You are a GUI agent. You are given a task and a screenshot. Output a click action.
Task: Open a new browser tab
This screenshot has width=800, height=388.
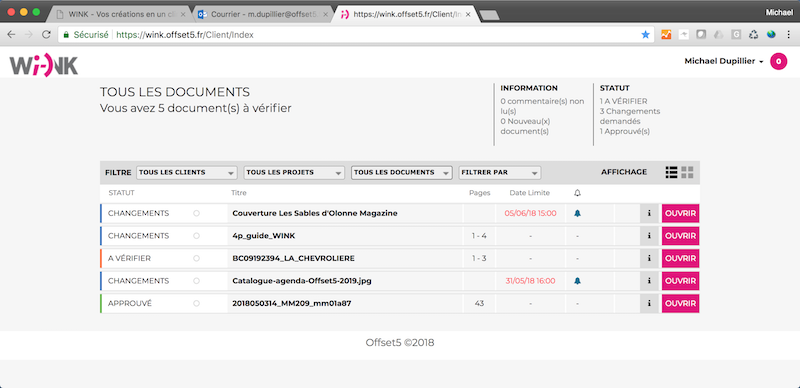[490, 15]
